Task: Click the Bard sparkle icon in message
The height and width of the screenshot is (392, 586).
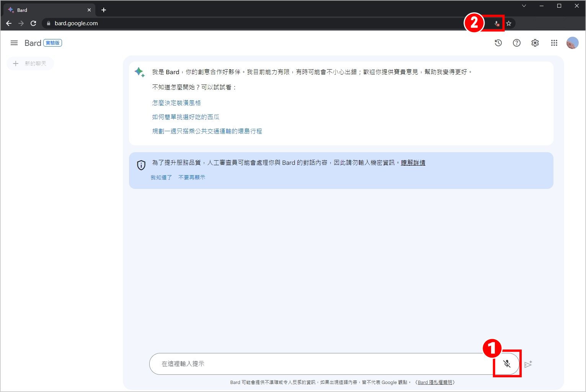Action: pos(140,72)
